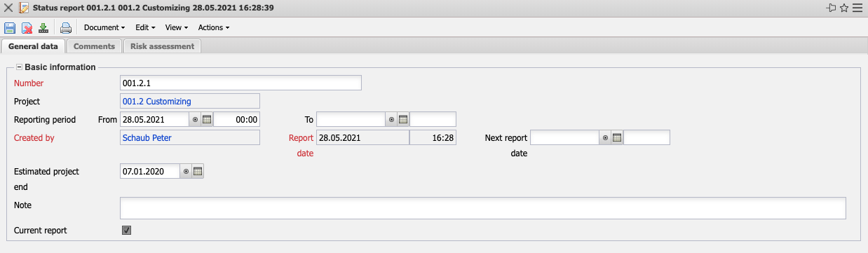This screenshot has width=868, height=253.
Task: Click the empty Next report date field
Action: point(564,138)
